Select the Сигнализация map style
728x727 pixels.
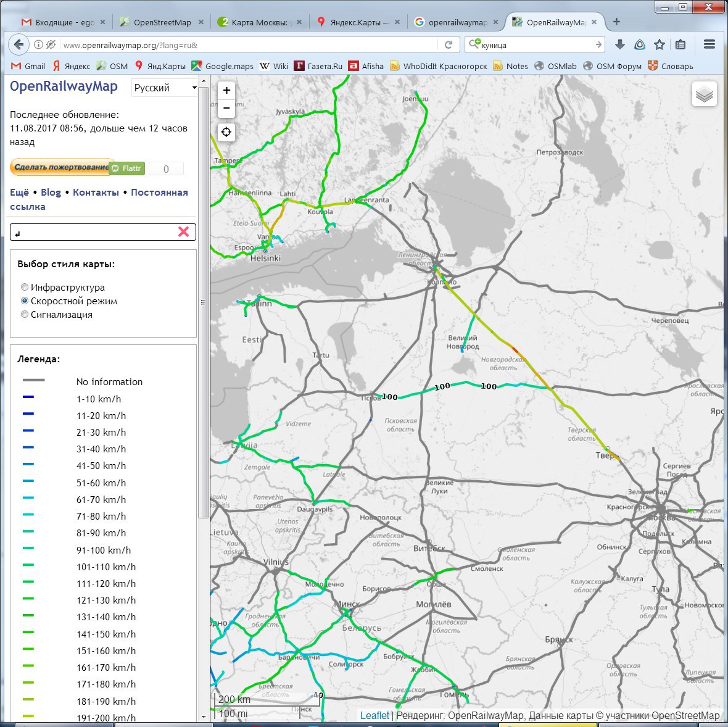(25, 314)
